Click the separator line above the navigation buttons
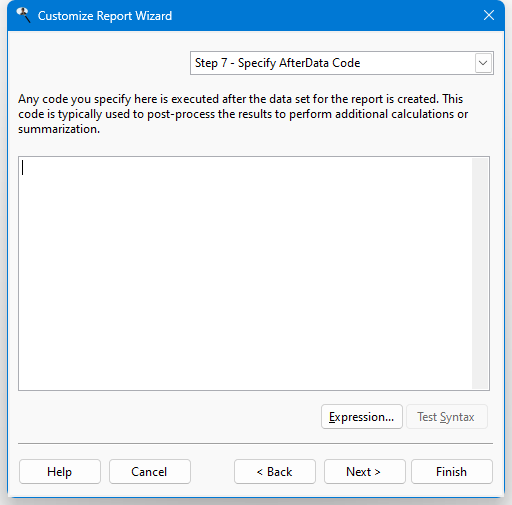512x505 pixels. tap(255, 444)
